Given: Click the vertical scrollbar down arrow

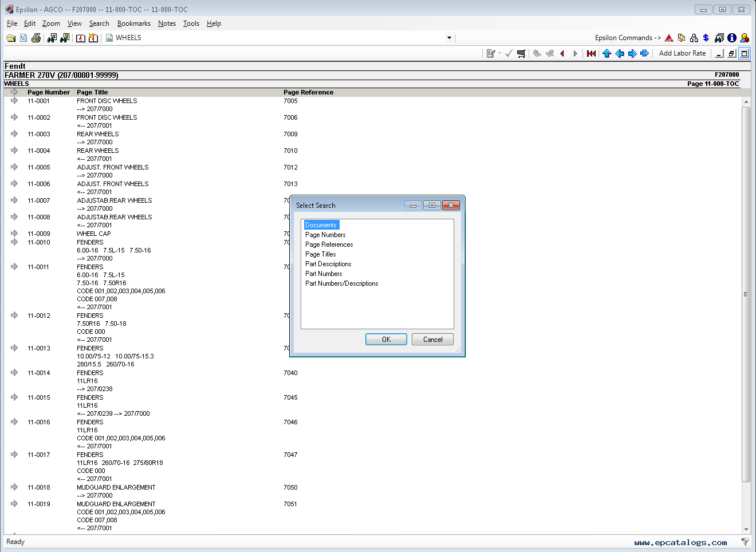Looking at the screenshot, I should (746, 529).
